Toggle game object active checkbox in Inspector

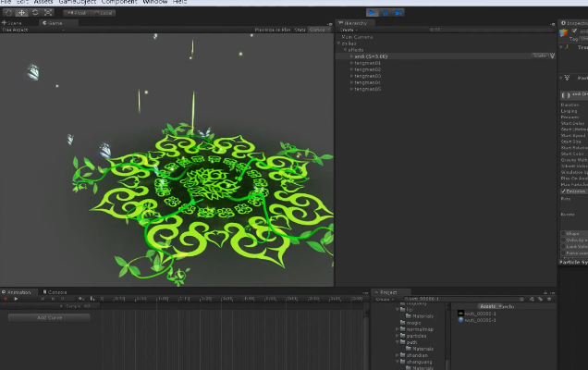[x=573, y=31]
